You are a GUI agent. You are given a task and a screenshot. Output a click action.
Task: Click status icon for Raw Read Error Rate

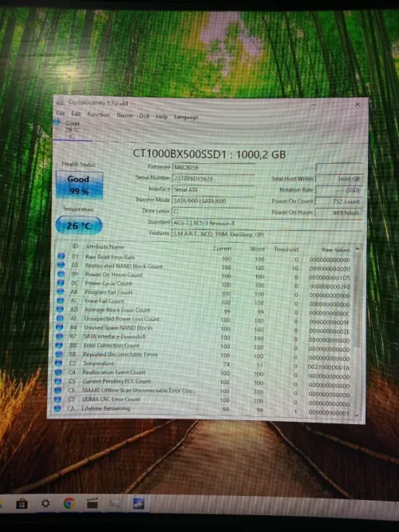tap(61, 256)
